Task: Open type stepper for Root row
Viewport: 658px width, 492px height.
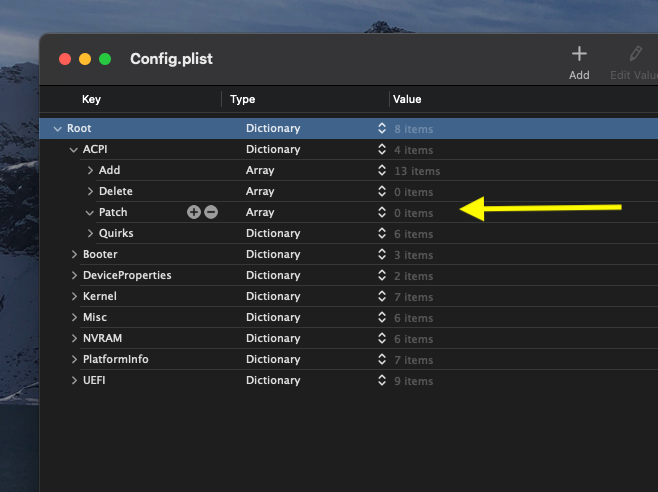Action: 381,128
